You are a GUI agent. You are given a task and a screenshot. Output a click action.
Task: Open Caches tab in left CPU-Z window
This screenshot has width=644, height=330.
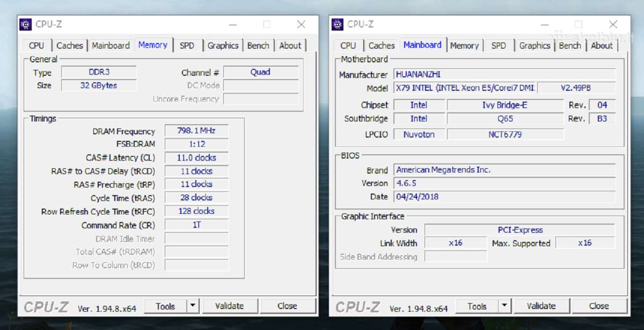tap(70, 46)
